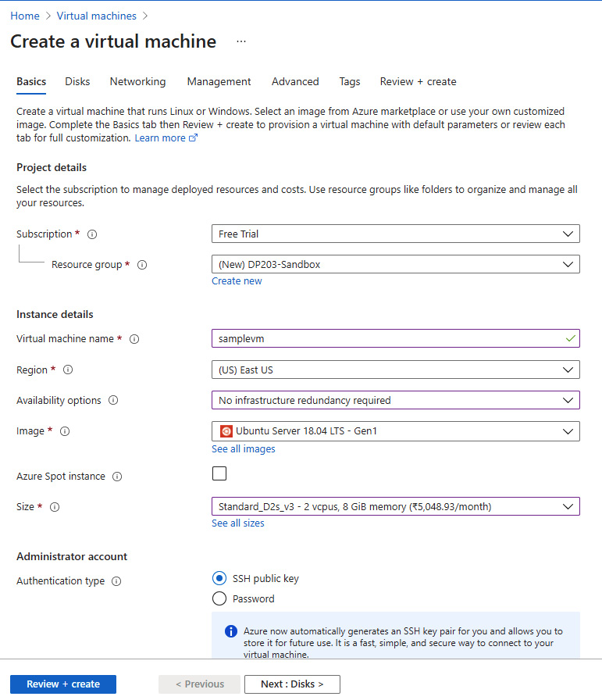The width and height of the screenshot is (602, 700).
Task: Select SSH public key authentication
Action: coord(219,579)
